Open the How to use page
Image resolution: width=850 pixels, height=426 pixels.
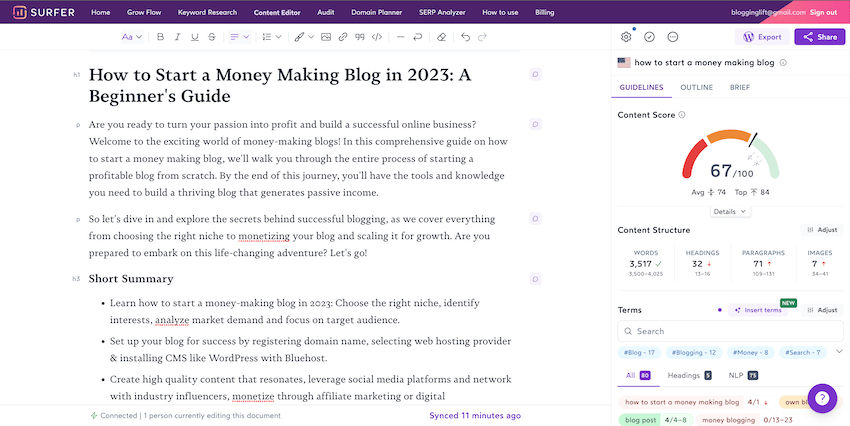click(x=500, y=12)
